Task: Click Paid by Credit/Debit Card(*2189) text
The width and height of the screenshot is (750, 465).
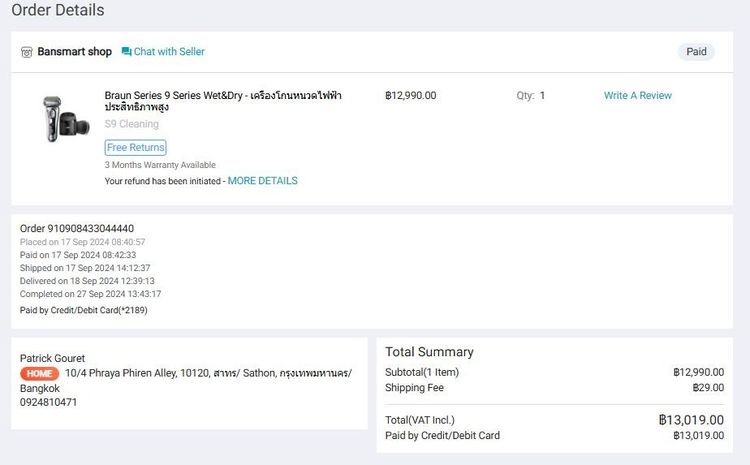Action: [84, 310]
